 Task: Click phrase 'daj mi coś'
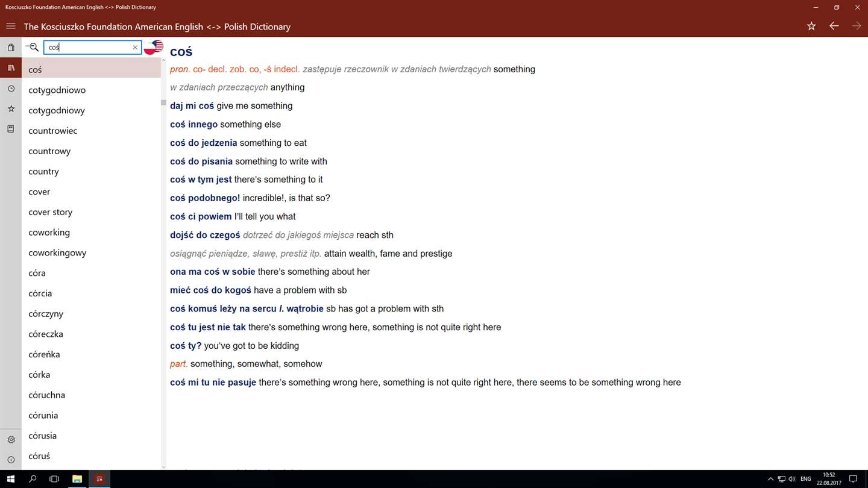pyautogui.click(x=192, y=105)
